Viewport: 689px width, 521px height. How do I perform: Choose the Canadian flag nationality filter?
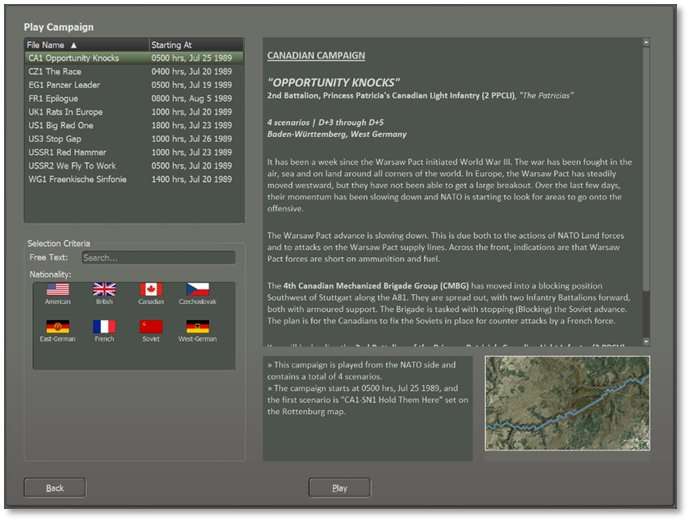click(x=151, y=290)
